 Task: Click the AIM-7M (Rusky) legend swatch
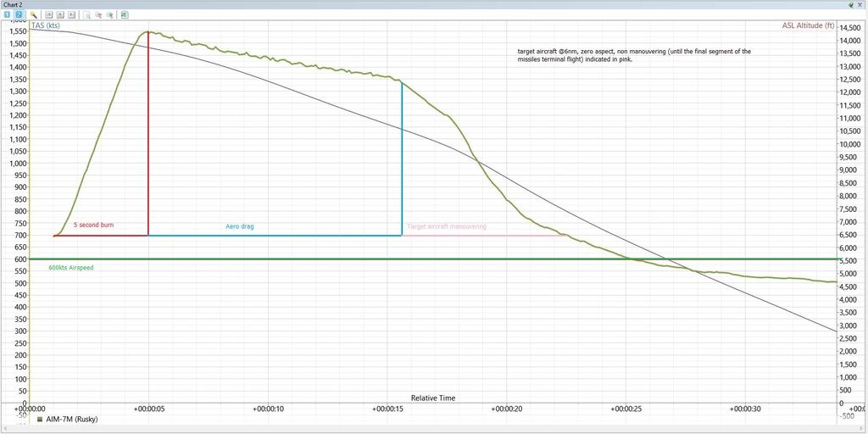click(40, 419)
